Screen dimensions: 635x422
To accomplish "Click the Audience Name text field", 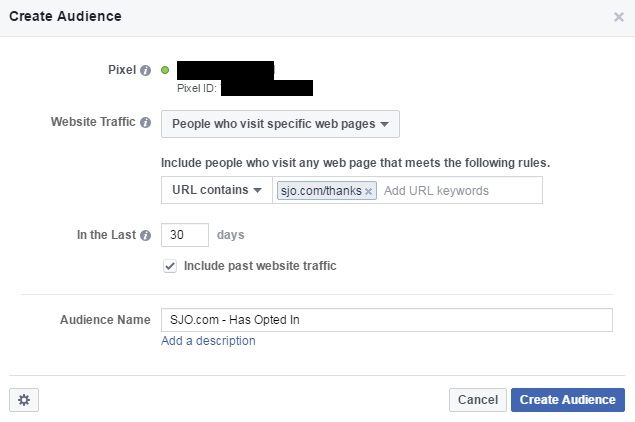I will tap(387, 320).
